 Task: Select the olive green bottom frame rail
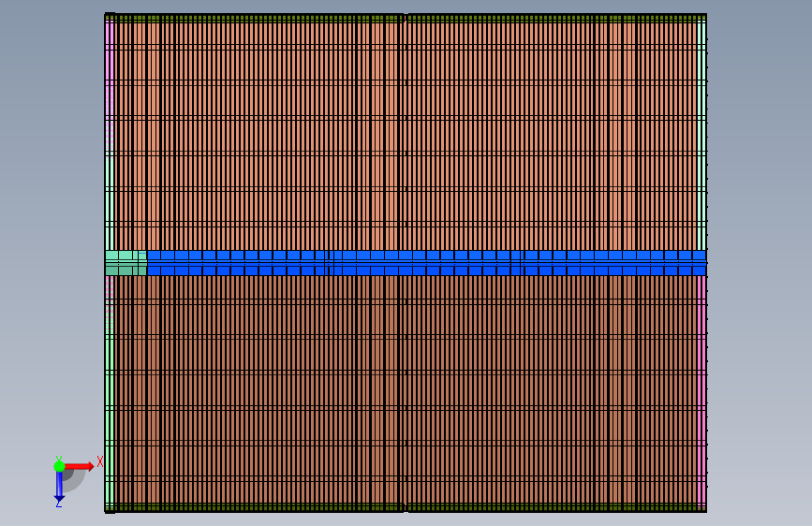coord(406,507)
